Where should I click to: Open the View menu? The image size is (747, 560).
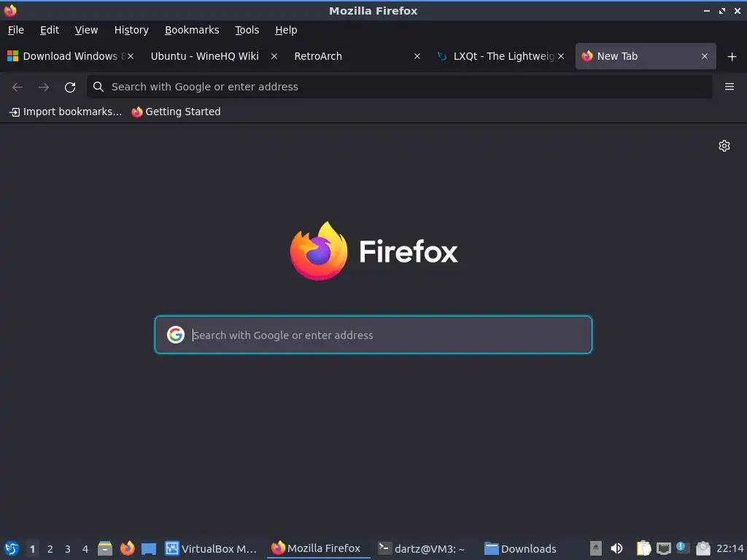pyautogui.click(x=86, y=30)
